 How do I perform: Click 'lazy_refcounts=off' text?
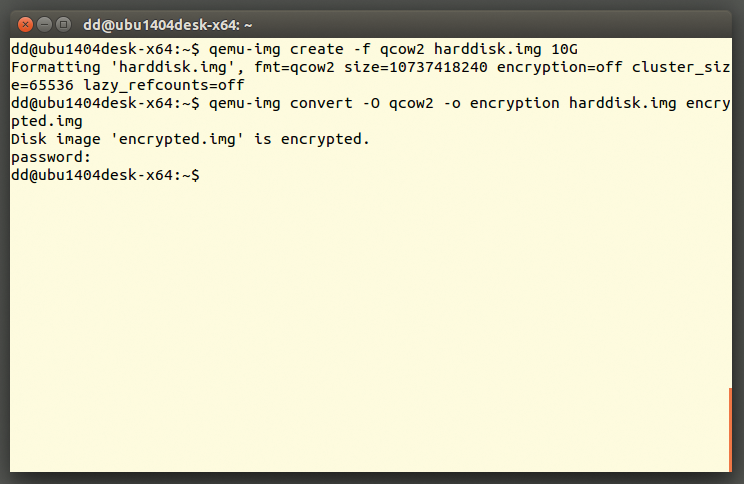point(164,85)
